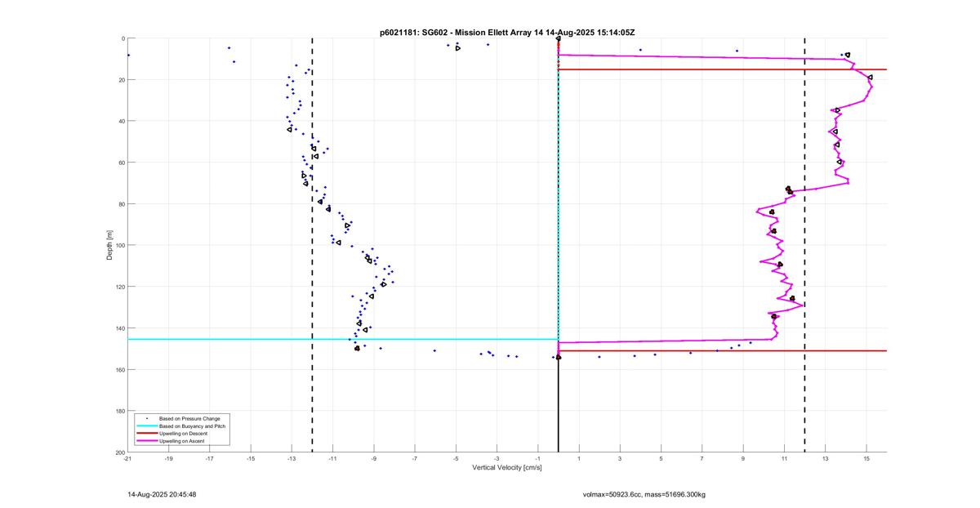Click the y-axis tick label '180'
Screen dimensions: 980x508
[119, 411]
